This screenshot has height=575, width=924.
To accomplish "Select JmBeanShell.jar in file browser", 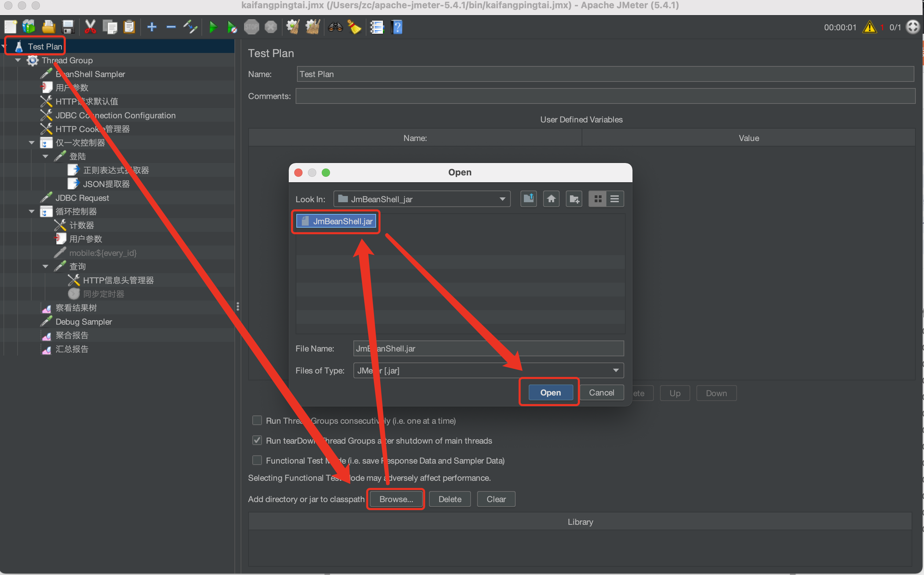I will [x=338, y=221].
